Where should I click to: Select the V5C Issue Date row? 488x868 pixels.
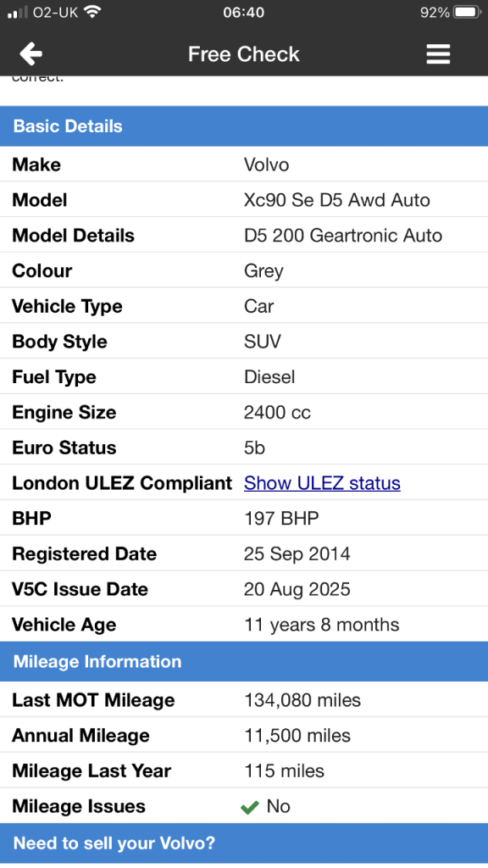(x=244, y=589)
